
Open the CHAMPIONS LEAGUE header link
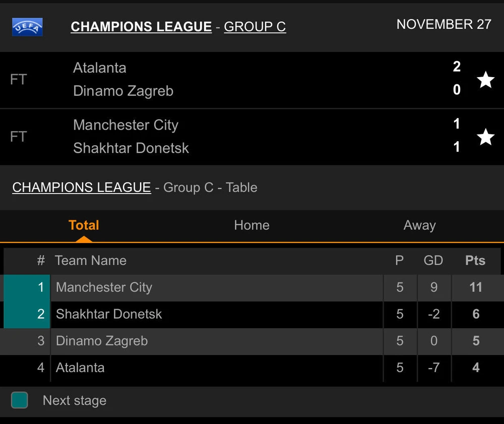pos(141,27)
